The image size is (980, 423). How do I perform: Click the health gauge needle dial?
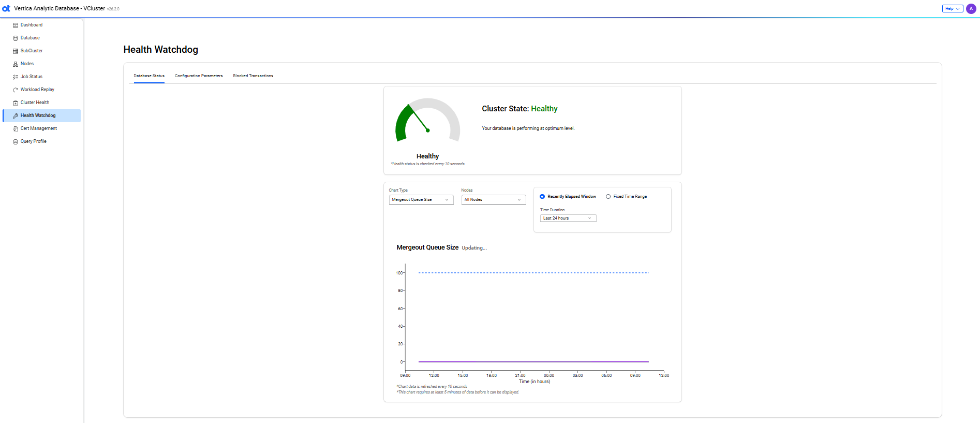click(x=428, y=120)
